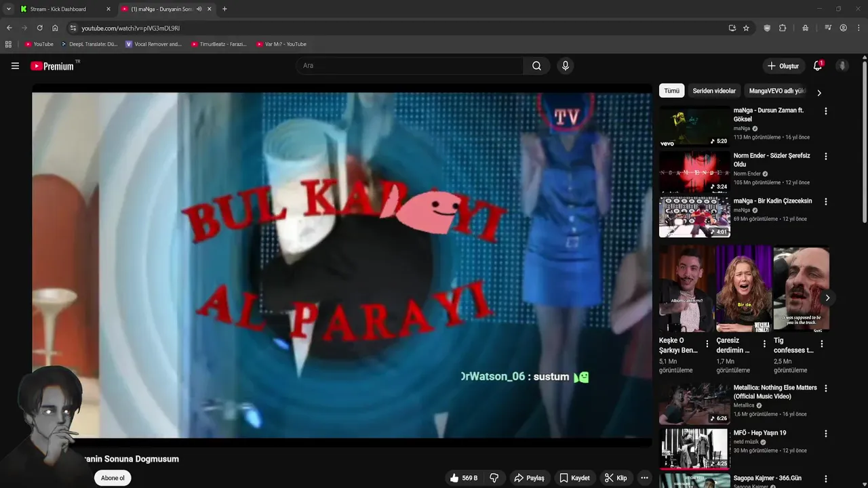
Task: Open media controls music icon
Action: coord(828,28)
